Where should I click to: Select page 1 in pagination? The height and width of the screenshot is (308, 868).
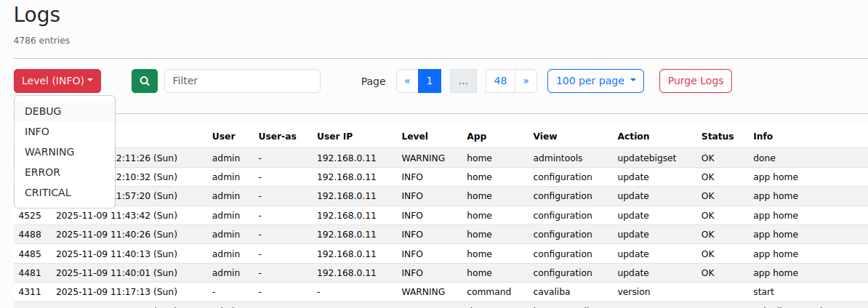[430, 81]
